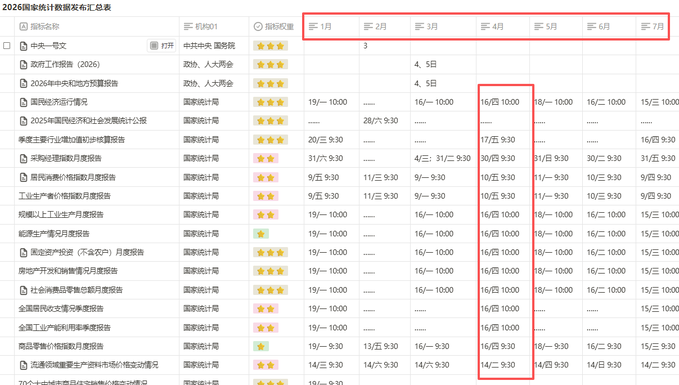Click the 28/六 9:30 cell under 2月
Viewport: 679px width, 385px height.
pyautogui.click(x=381, y=121)
